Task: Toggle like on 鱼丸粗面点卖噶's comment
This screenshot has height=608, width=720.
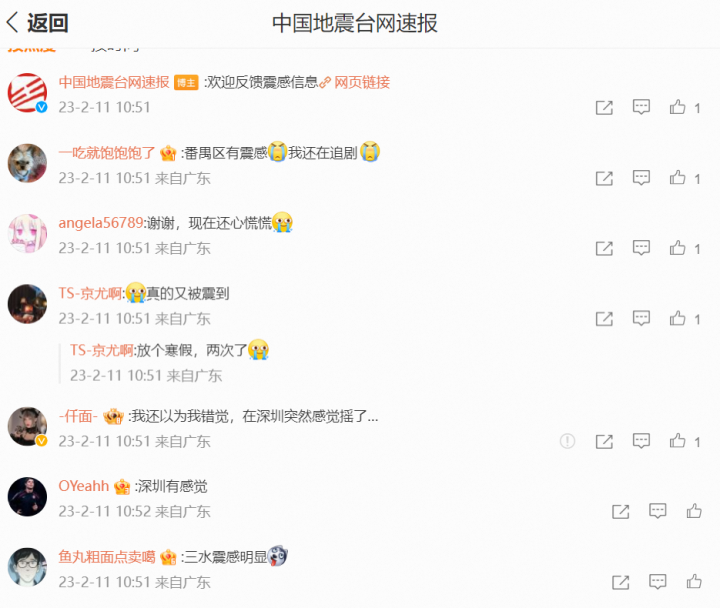Action: click(694, 582)
